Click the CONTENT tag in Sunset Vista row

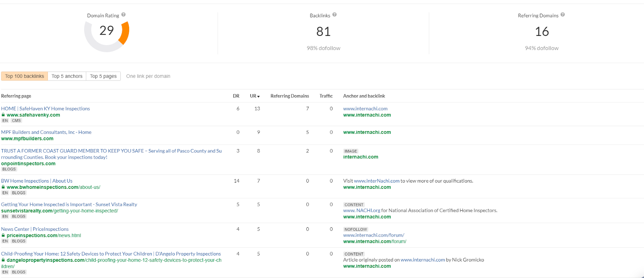point(354,205)
